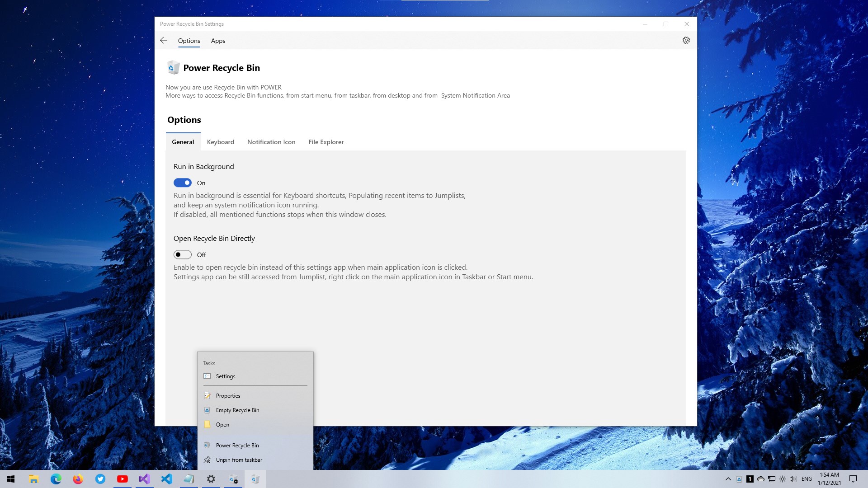This screenshot has height=488, width=868.
Task: Maximize the Power Recycle Bin Settings window
Action: [x=666, y=24]
